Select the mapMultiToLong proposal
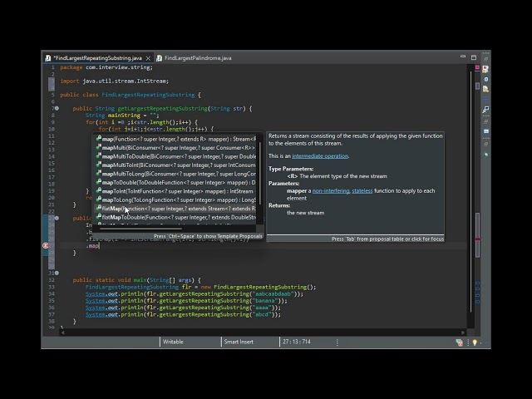Viewport: 532px width, 399px height. tap(175, 174)
